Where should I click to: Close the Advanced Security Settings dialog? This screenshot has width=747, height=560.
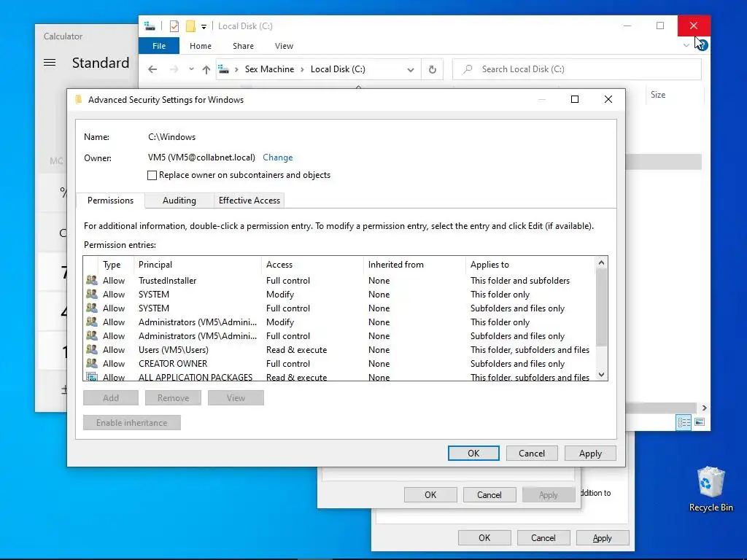[608, 99]
